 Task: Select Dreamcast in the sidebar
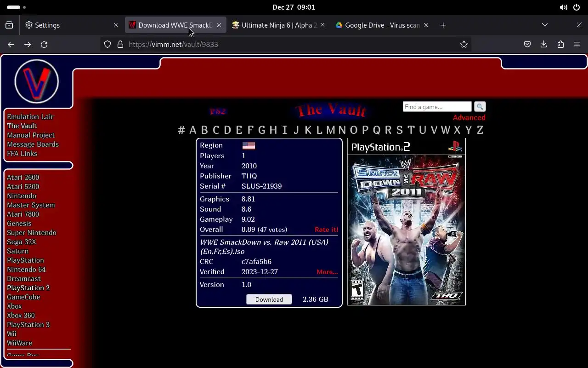24,279
